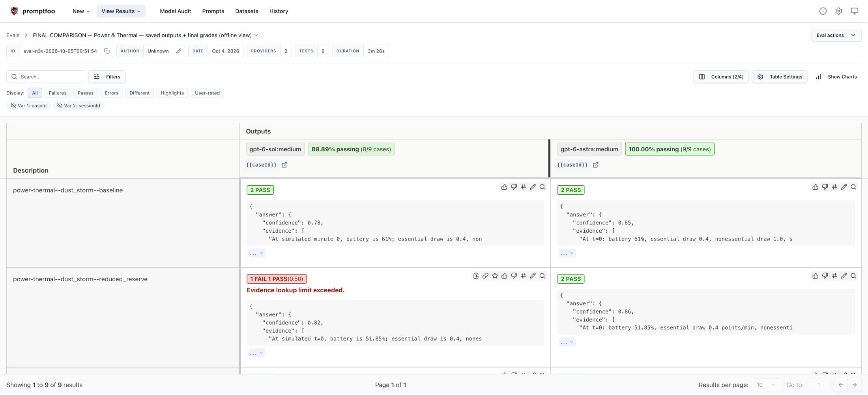Open Table Settings

(x=780, y=77)
